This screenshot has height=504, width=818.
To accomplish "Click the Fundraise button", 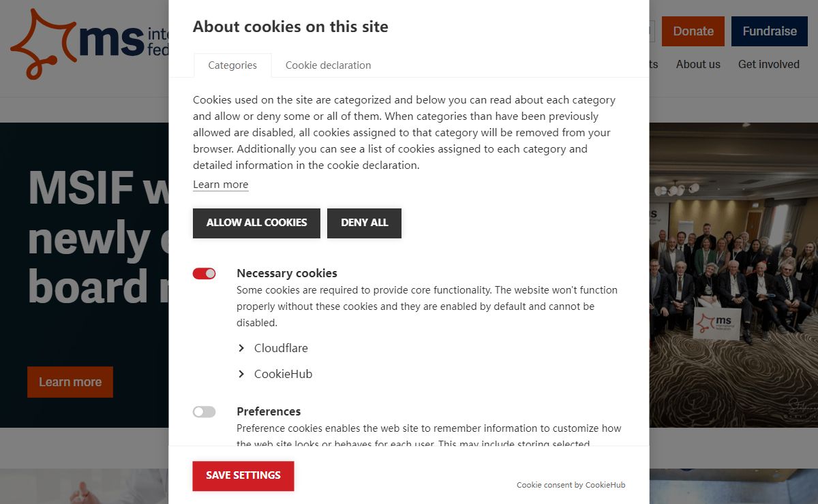I will [770, 31].
